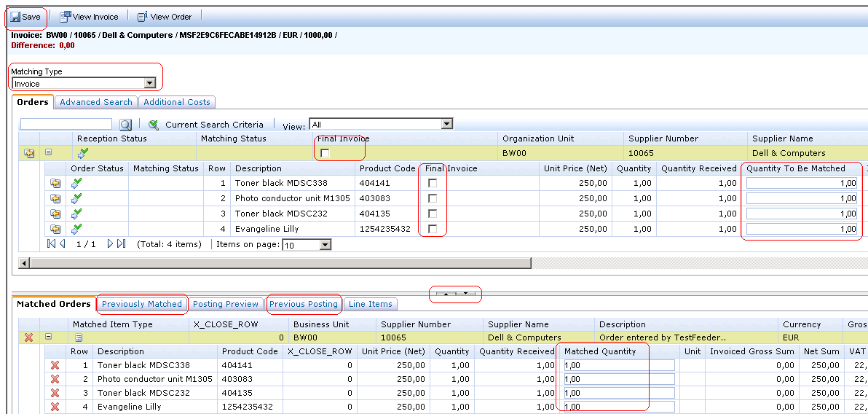Click match icon for Toner black MDSC338 order row
The height and width of the screenshot is (414, 868).
pyautogui.click(x=55, y=183)
